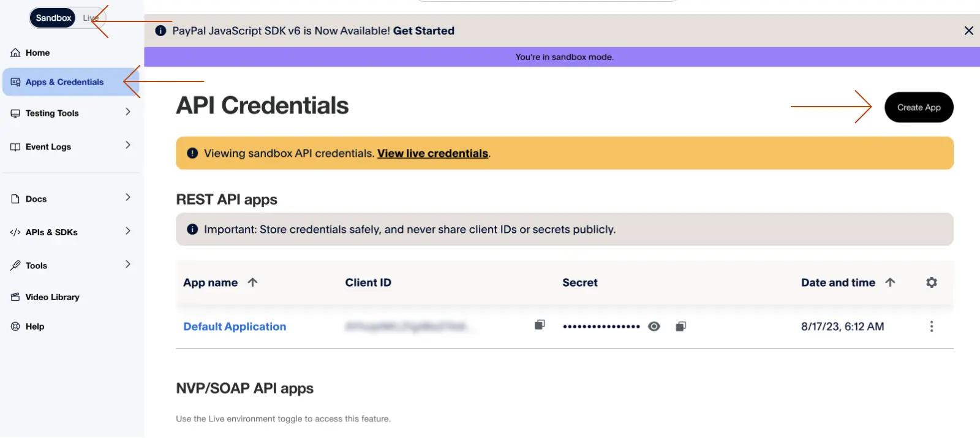Viewport: 980px width, 438px height.
Task: Open Default Application row options menu
Action: (932, 327)
